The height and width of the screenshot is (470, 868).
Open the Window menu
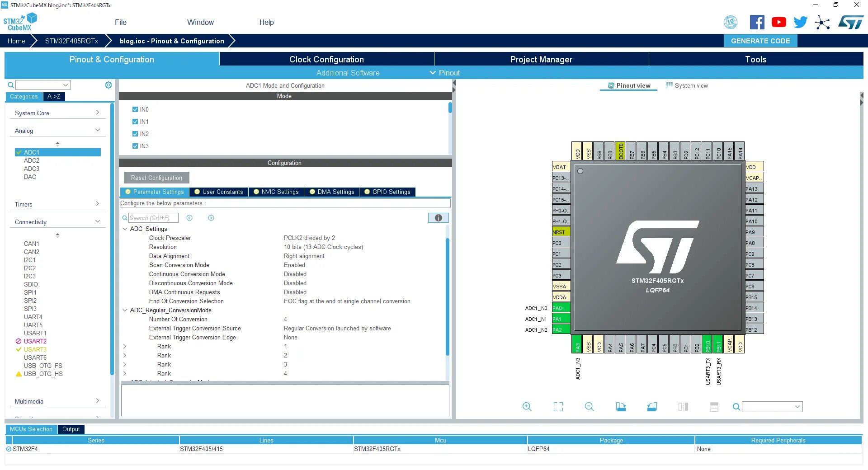click(200, 22)
